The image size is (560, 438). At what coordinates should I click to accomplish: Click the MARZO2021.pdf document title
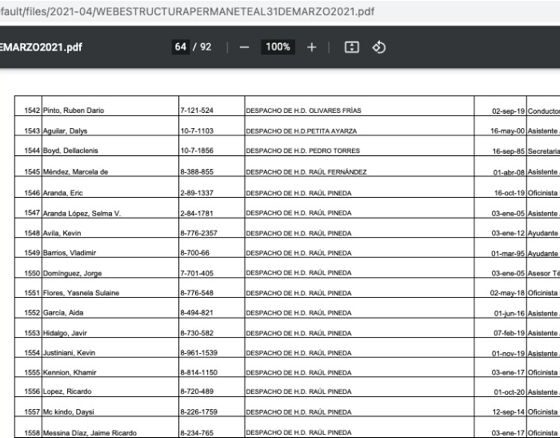[41, 47]
